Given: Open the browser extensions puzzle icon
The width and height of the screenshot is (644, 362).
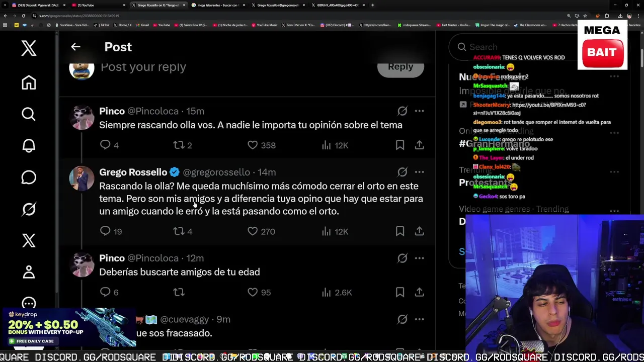Looking at the screenshot, I should [x=606, y=16].
